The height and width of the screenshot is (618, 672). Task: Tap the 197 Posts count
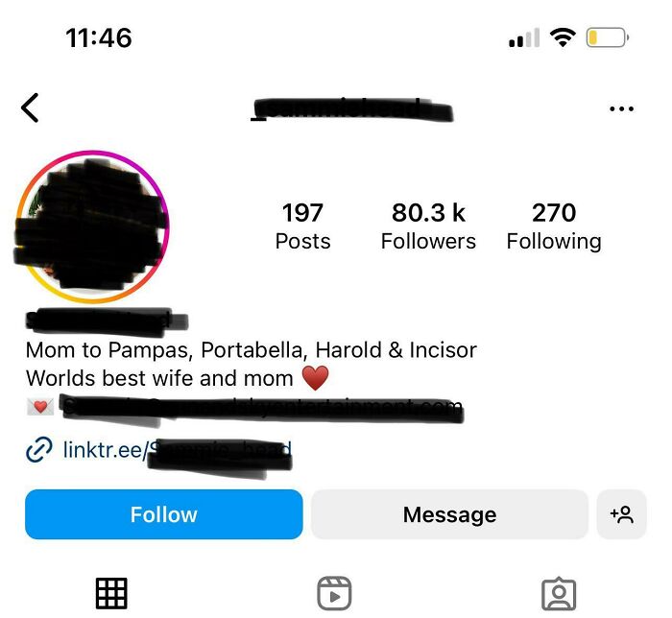302,226
